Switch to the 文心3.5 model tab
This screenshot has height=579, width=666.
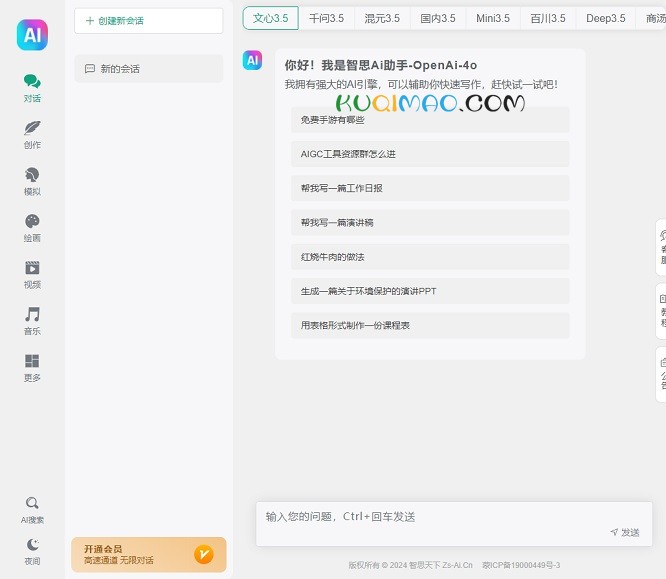coord(271,18)
